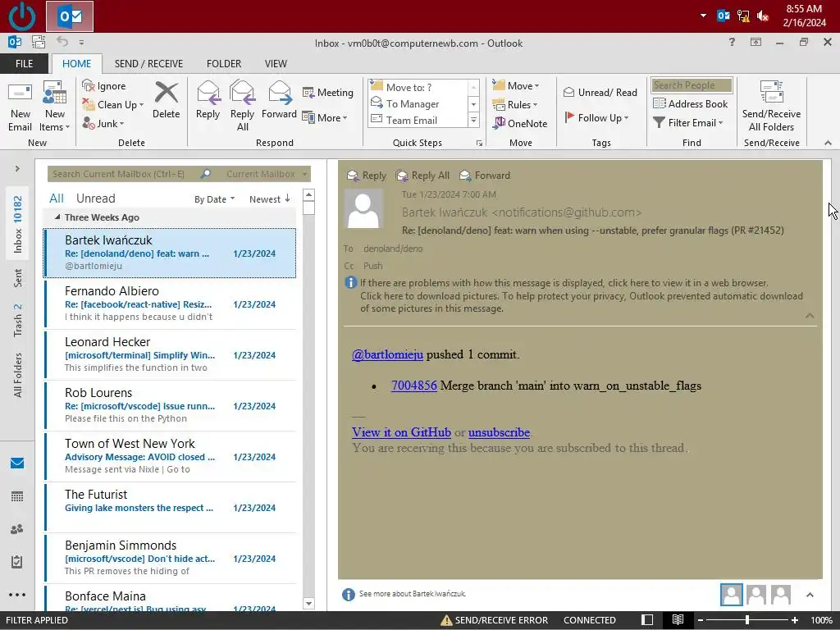The image size is (840, 630).
Task: Open the New Items menu
Action: (55, 107)
